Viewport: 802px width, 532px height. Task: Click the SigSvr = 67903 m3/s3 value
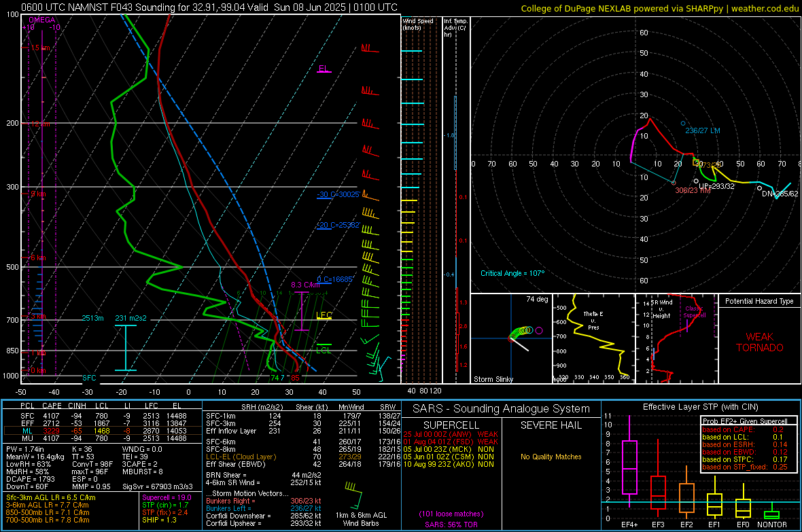(x=158, y=486)
